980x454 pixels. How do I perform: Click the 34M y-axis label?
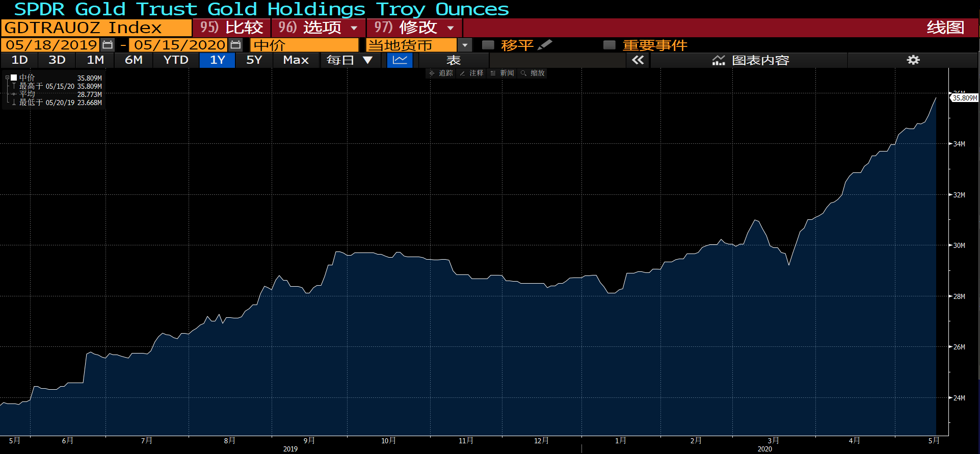[959, 144]
